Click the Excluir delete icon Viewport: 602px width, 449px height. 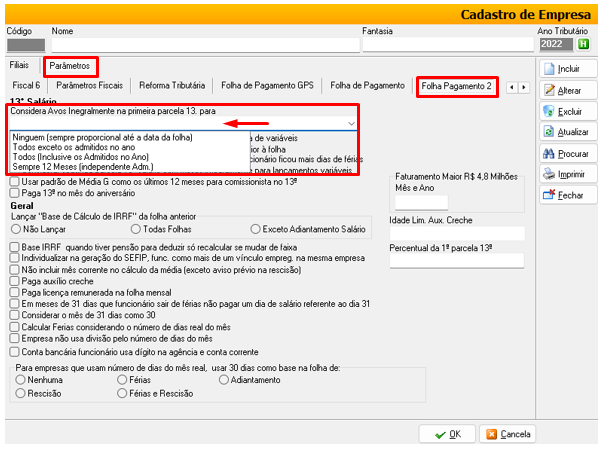549,112
